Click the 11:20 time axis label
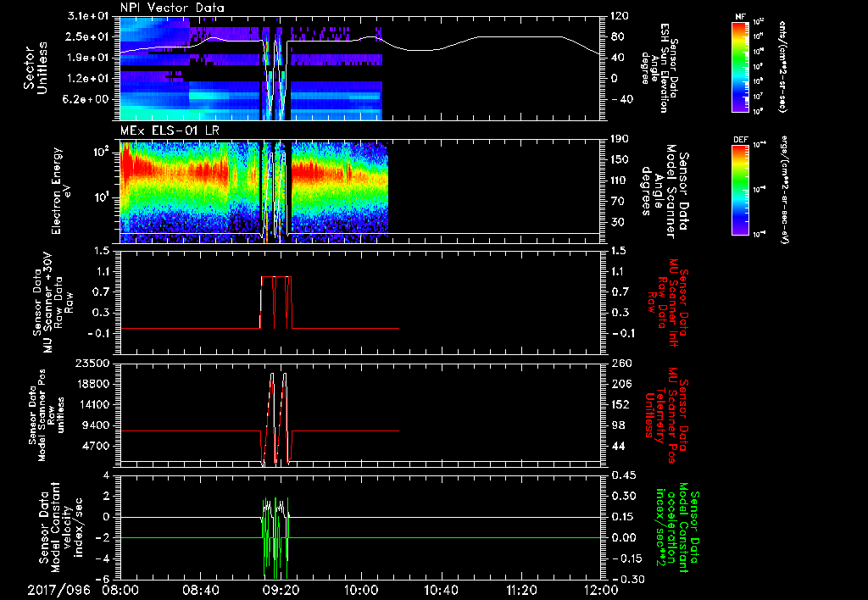Viewport: 868px width, 600px height. click(521, 591)
